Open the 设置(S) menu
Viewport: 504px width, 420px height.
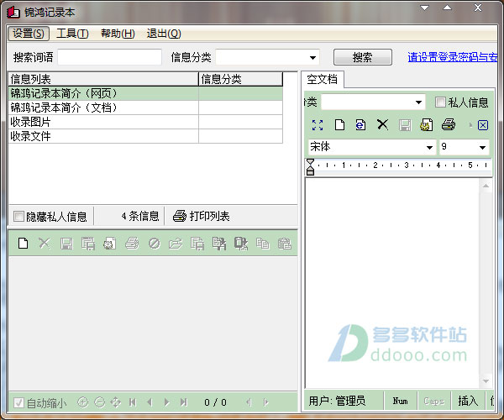29,34
